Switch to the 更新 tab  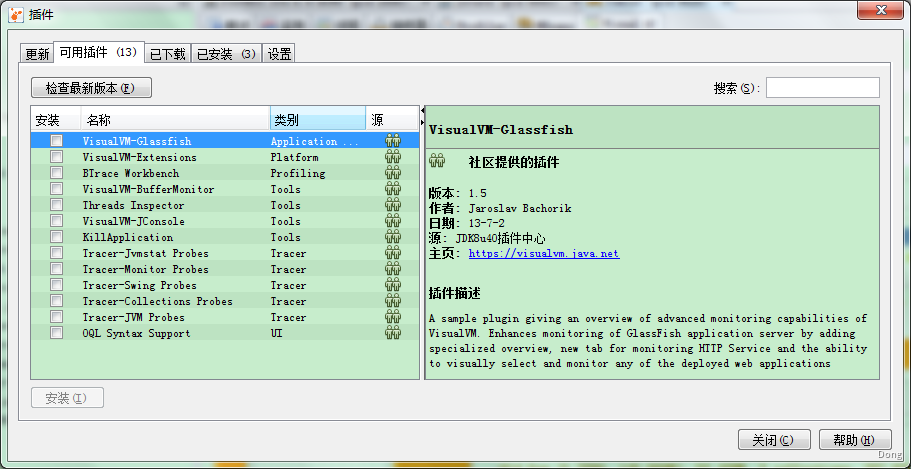point(37,54)
